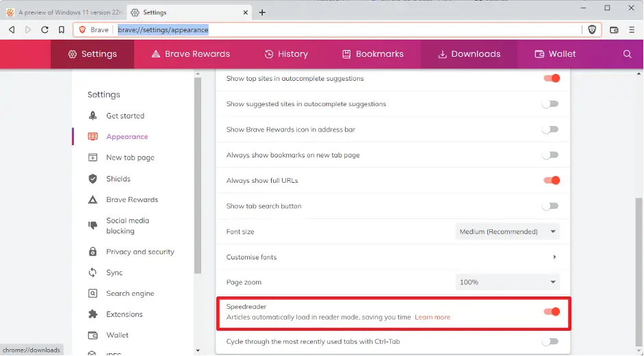Viewport: 644px width, 356px height.
Task: Open History in top navigation
Action: [x=286, y=54]
